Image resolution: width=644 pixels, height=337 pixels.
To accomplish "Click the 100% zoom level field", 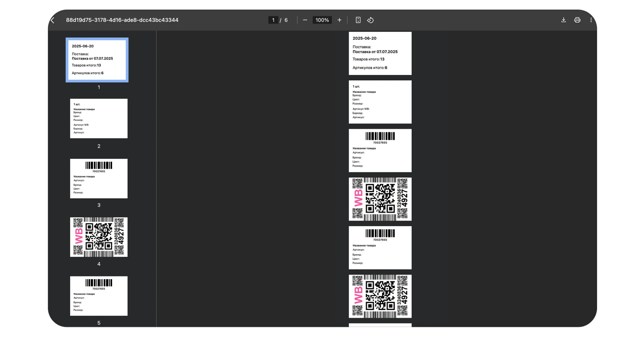I will (x=322, y=20).
